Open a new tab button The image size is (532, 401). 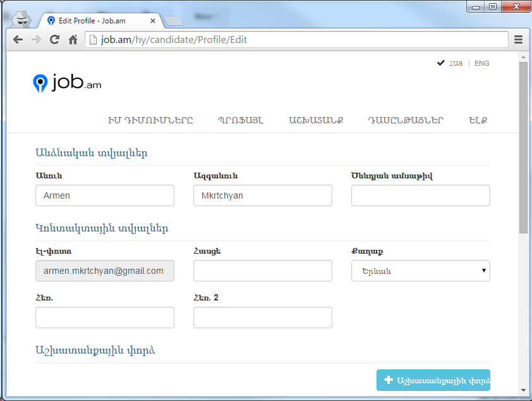(174, 21)
